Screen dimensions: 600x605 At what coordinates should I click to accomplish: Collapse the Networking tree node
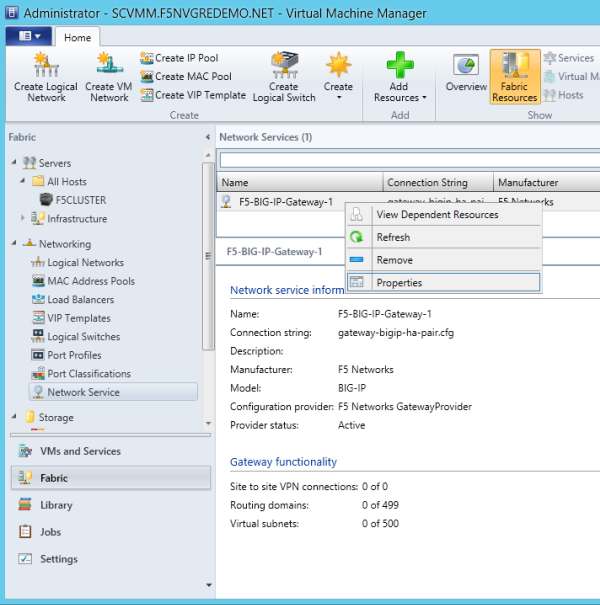point(14,244)
